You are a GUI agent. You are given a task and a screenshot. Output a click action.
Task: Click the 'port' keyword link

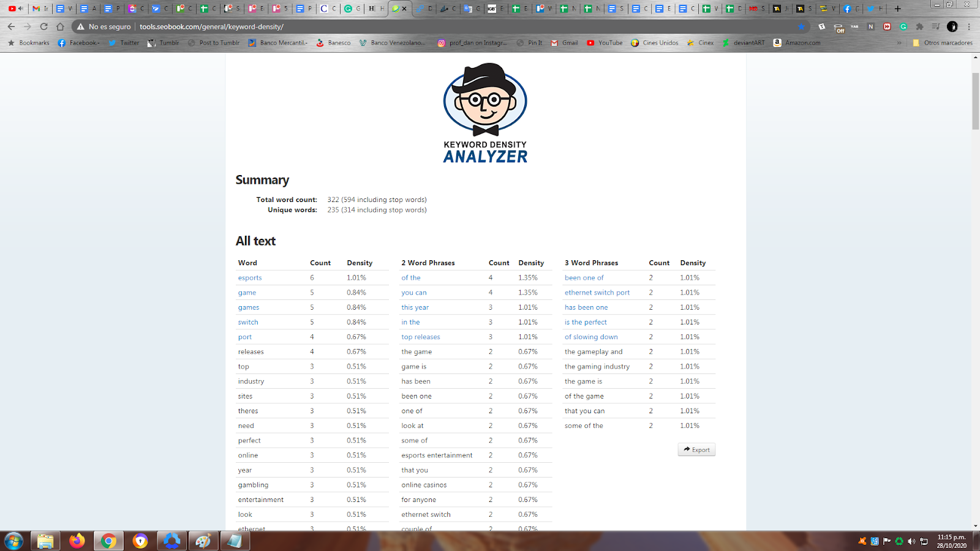coord(245,337)
